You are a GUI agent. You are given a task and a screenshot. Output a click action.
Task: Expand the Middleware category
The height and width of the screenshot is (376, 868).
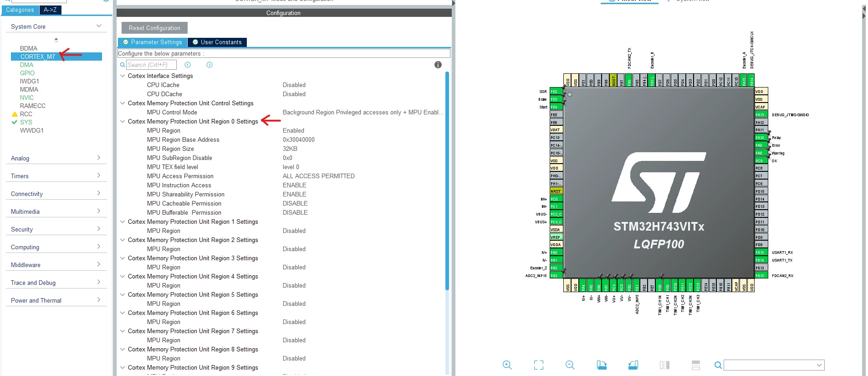(x=99, y=264)
